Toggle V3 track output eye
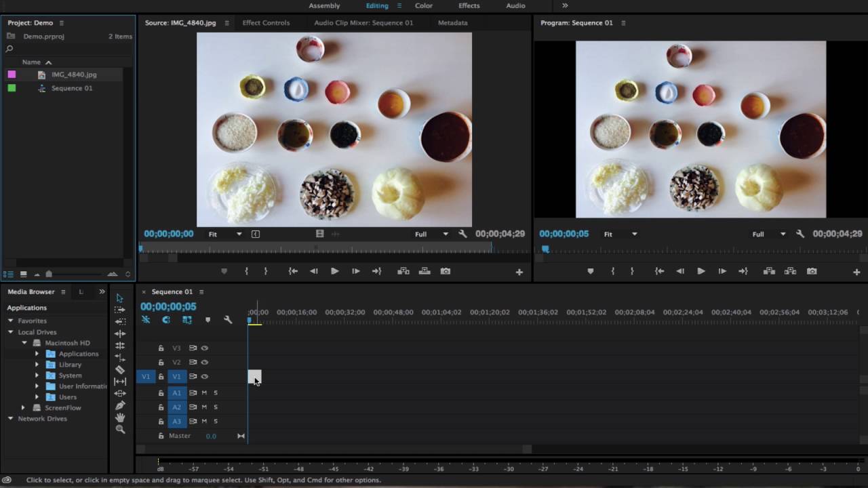Screen dimensions: 868x488 (x=204, y=348)
